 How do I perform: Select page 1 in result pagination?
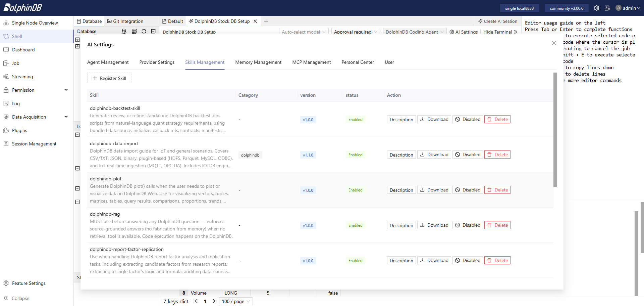point(205,301)
